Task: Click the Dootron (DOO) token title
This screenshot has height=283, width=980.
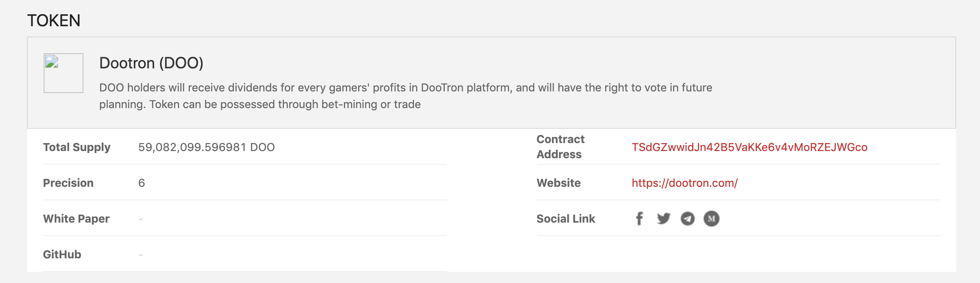Action: coord(151,63)
